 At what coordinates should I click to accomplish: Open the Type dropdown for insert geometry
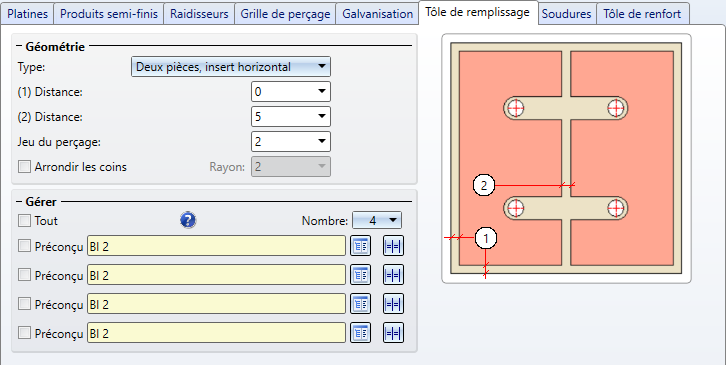(231, 67)
